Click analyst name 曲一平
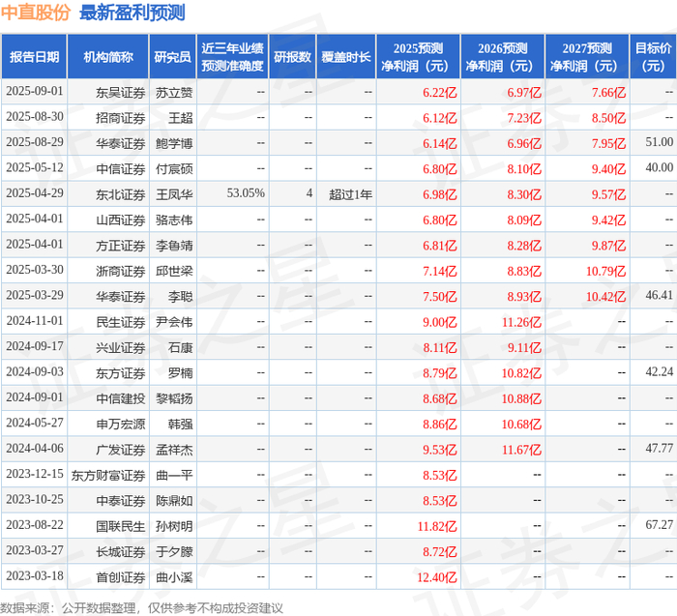677x616 pixels. 174,475
